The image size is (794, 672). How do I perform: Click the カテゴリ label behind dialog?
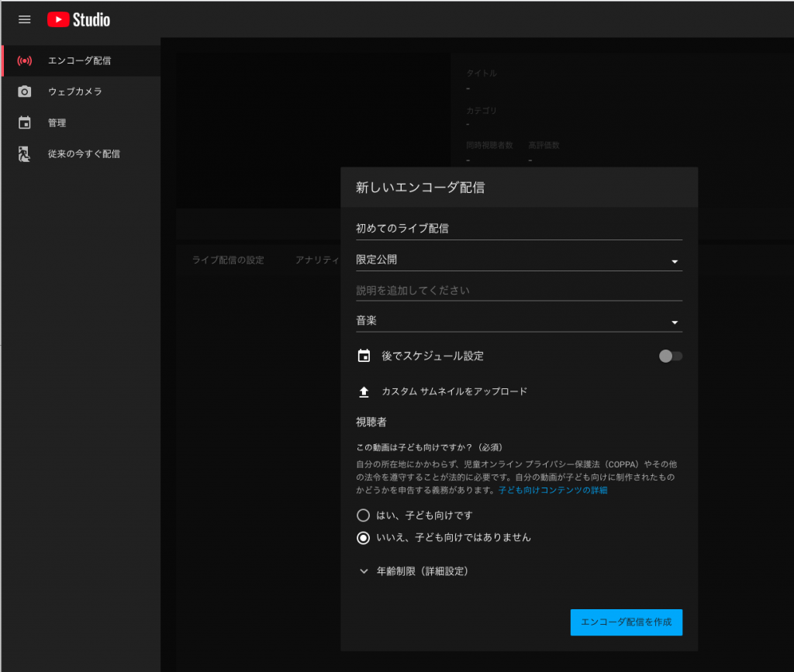482,110
